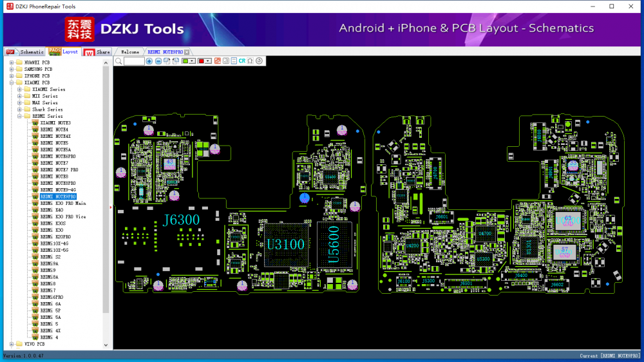644x362 pixels.
Task: Expand the VIVO PCB folder
Action: [12, 345]
